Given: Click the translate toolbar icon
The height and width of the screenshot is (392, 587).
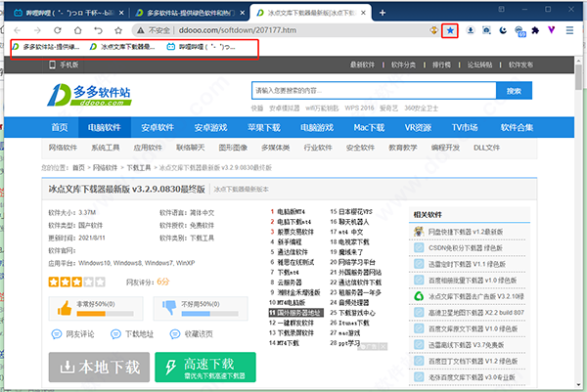Looking at the screenshot, I should 520,31.
